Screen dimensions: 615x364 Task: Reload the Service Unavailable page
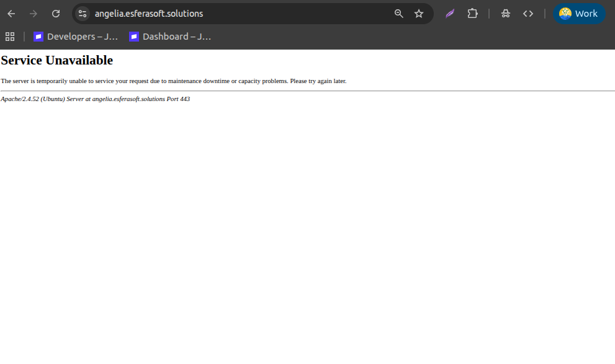point(56,14)
